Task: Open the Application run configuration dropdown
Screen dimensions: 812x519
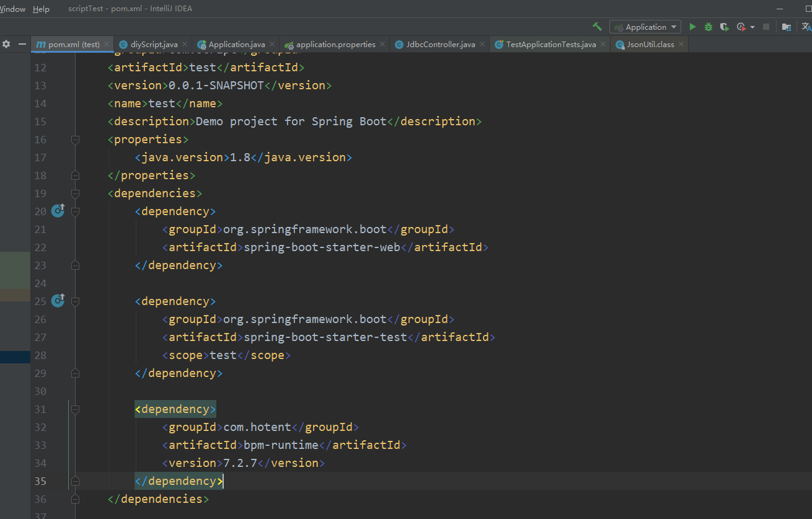Action: coord(645,27)
